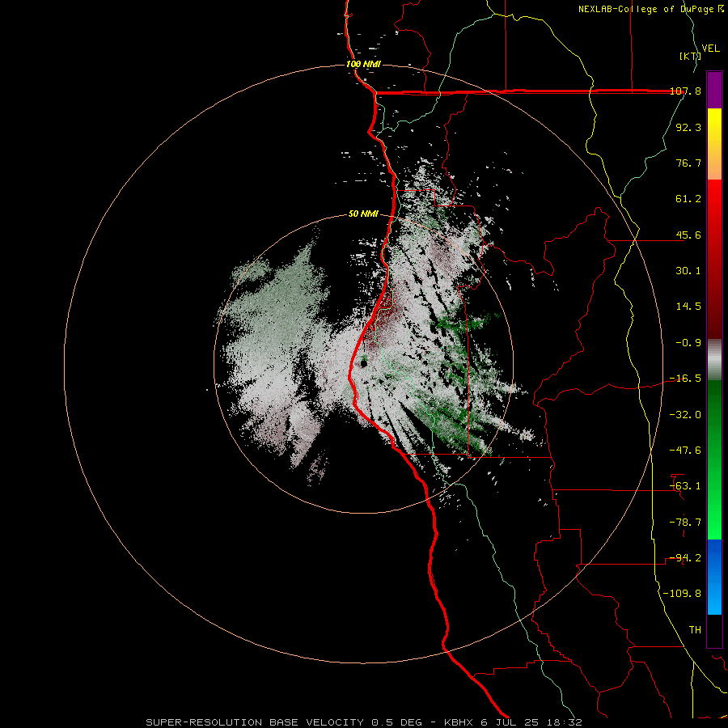Image resolution: width=728 pixels, height=728 pixels.
Task: Click the VEL legend heading
Action: [710, 49]
